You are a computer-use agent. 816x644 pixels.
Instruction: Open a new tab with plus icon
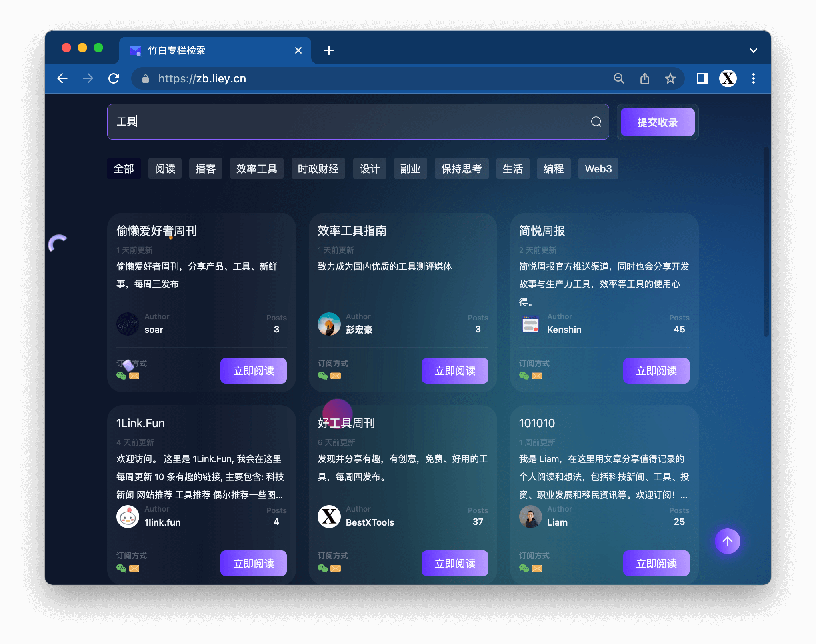(x=329, y=50)
